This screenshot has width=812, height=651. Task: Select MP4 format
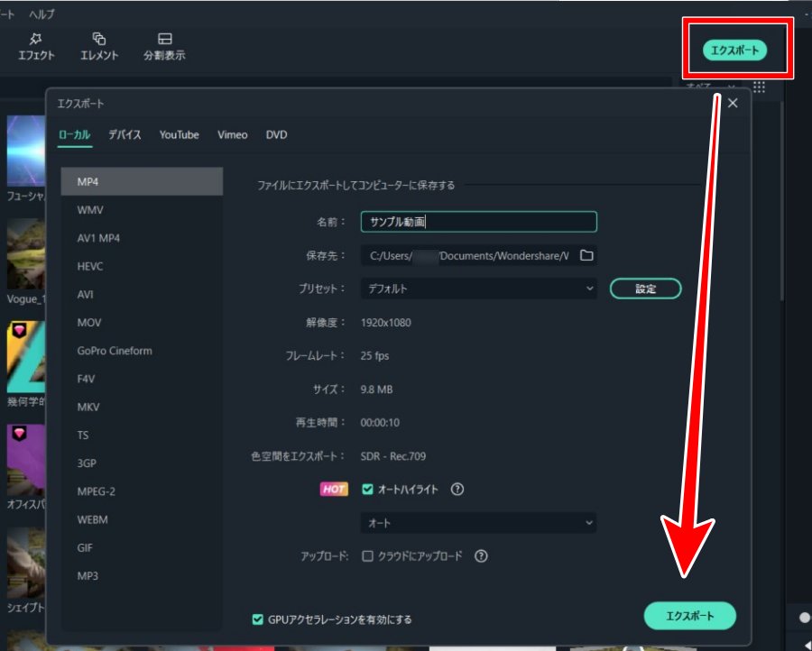pyautogui.click(x=142, y=181)
